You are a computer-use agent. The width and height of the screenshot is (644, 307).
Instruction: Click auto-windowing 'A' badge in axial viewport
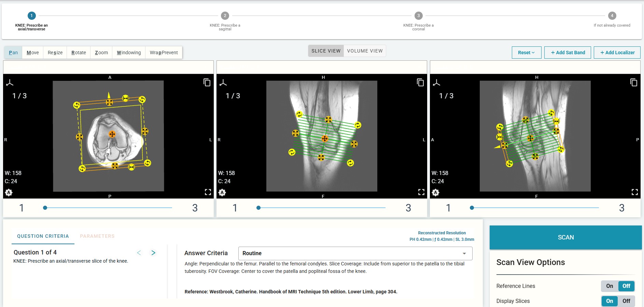(9, 192)
